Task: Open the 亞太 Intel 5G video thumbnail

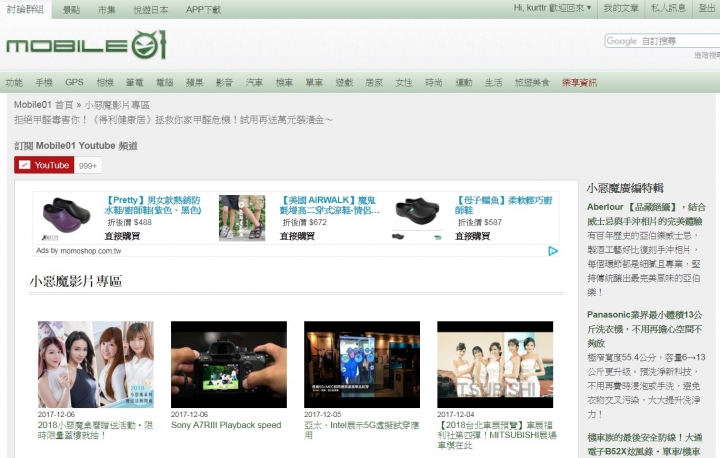Action: 362,364
